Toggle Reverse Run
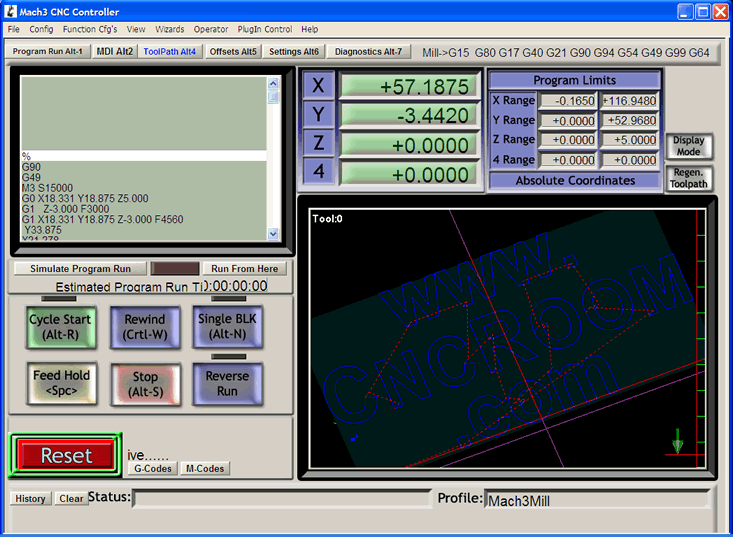 [x=227, y=384]
